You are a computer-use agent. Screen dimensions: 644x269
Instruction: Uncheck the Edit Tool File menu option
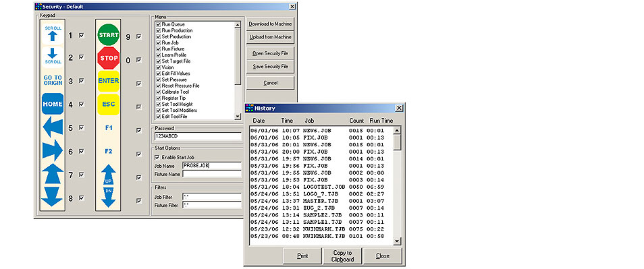pos(158,117)
